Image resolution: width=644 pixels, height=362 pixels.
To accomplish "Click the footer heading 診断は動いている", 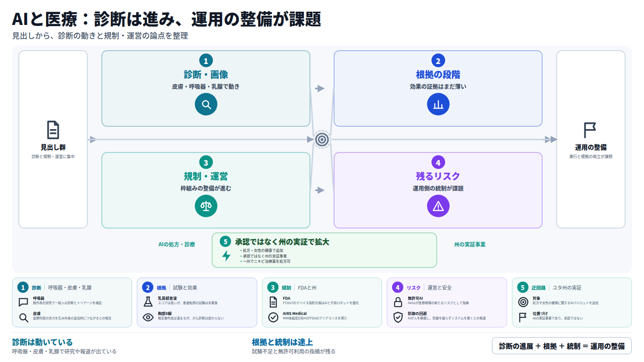I will click(42, 342).
